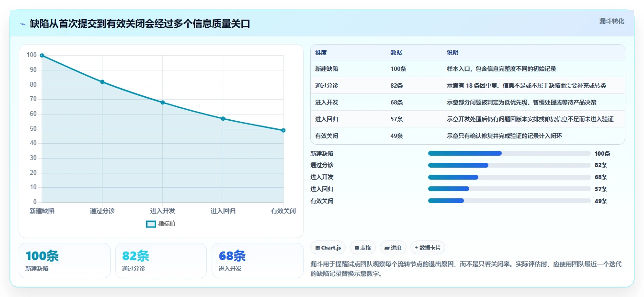Open the 68条 进入开发 data card

(x=258, y=261)
